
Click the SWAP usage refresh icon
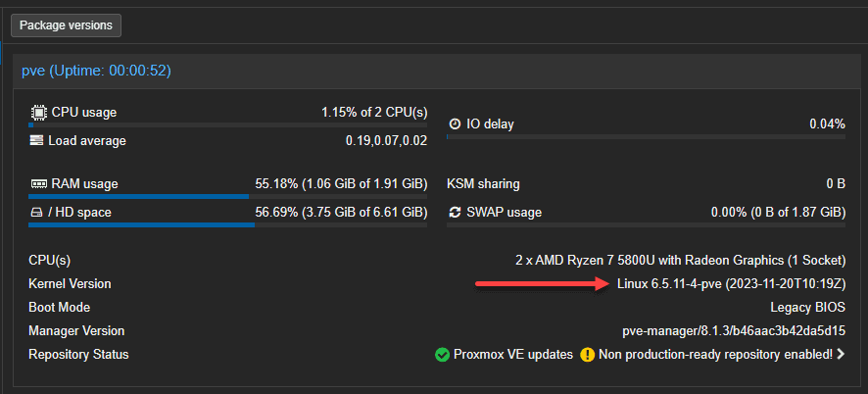(455, 212)
